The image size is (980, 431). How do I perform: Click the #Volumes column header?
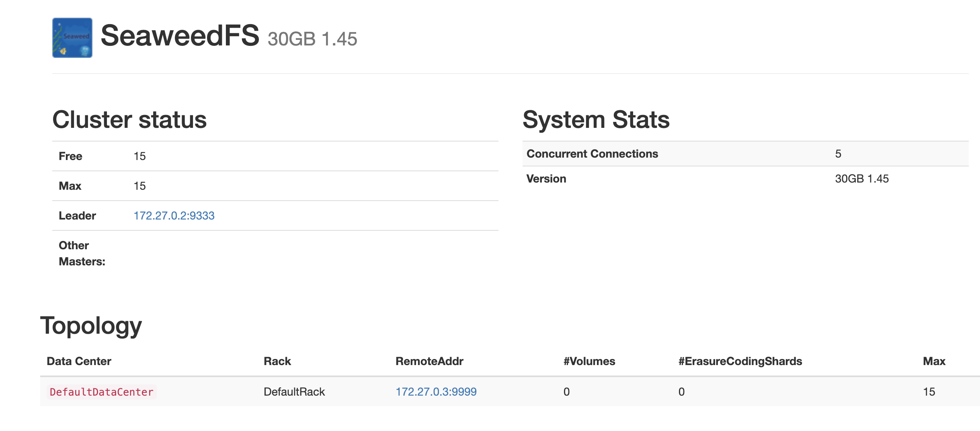click(x=588, y=361)
